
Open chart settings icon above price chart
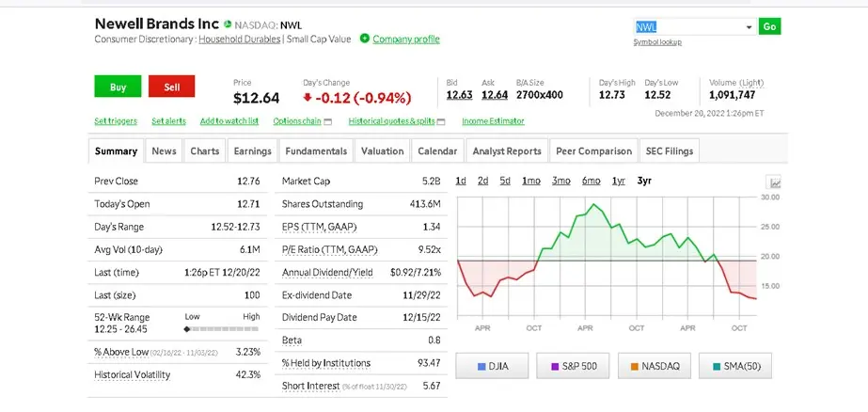(x=775, y=182)
